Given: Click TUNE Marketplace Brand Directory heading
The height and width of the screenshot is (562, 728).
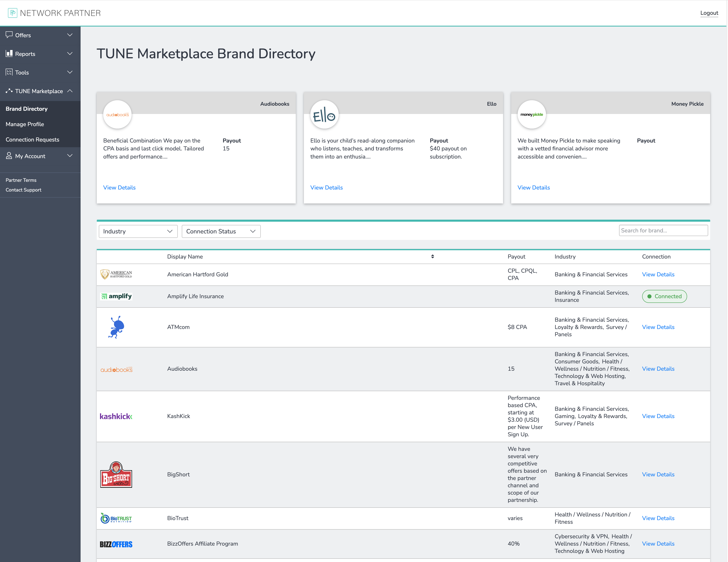Looking at the screenshot, I should tap(206, 54).
